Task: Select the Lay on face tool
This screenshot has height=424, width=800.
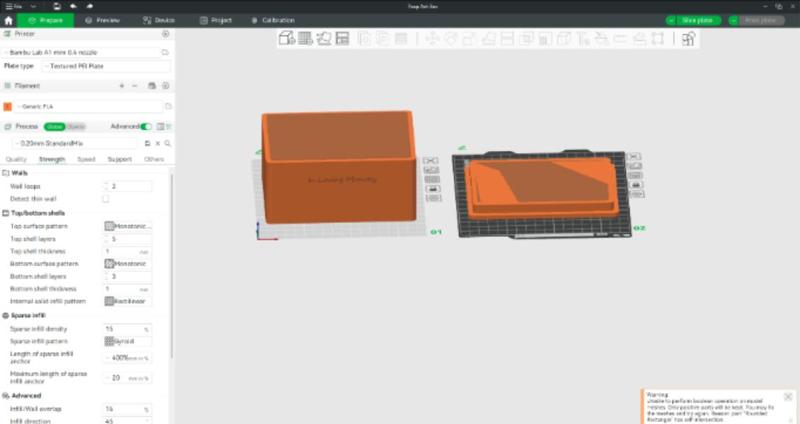Action: tap(488, 39)
